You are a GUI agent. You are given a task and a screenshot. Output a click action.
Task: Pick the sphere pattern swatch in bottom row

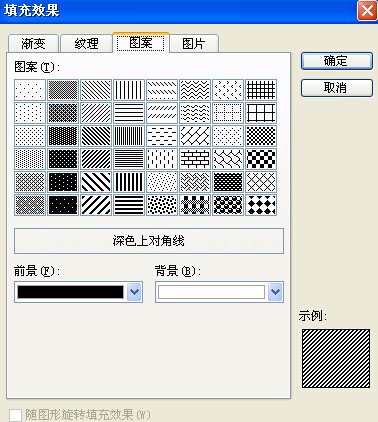(228, 205)
